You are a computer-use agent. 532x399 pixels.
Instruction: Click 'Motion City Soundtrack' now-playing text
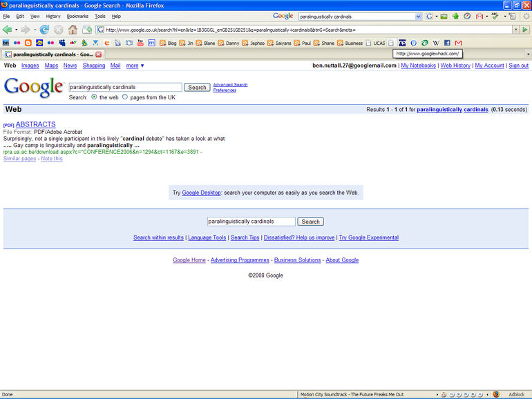point(352,395)
